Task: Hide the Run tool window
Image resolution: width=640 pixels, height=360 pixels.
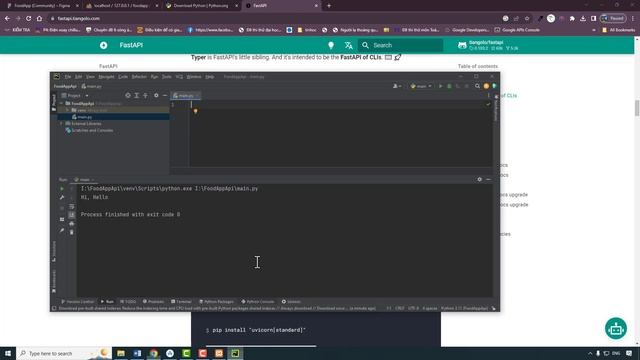Action: click(x=489, y=180)
